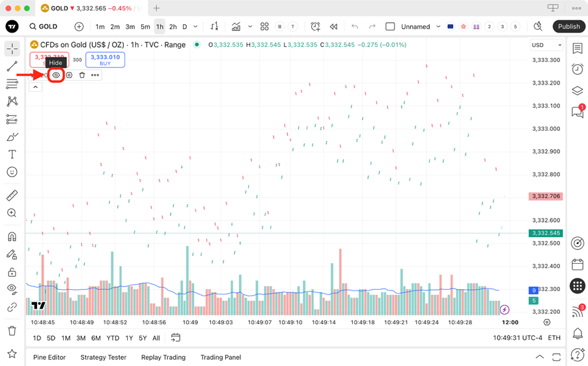Start Bar Replay rewind icon

(333, 27)
